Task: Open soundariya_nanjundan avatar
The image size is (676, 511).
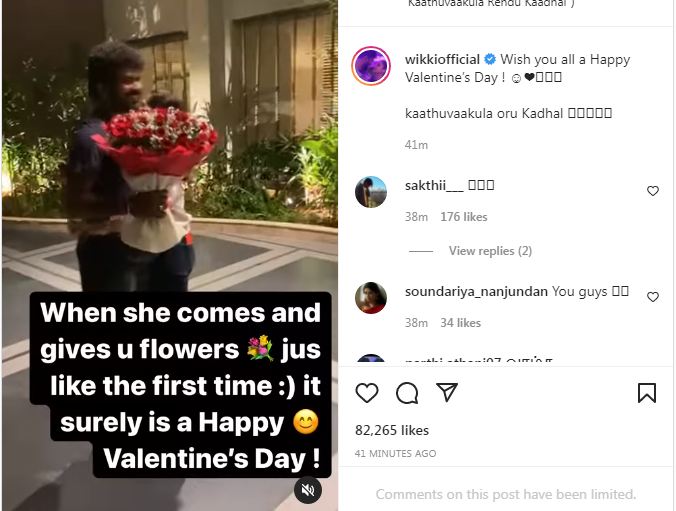Action: [371, 298]
